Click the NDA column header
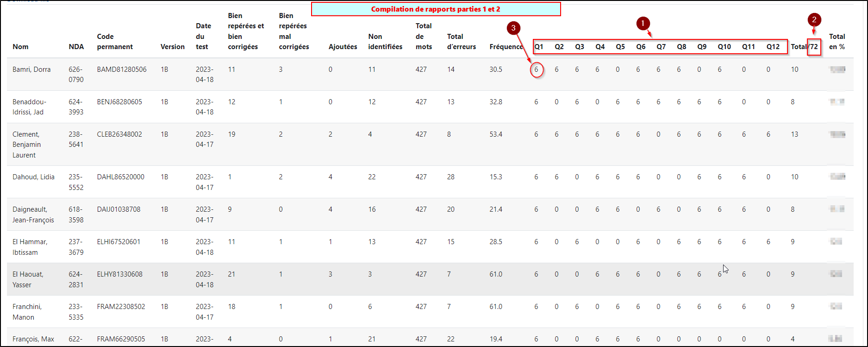 pos(76,47)
